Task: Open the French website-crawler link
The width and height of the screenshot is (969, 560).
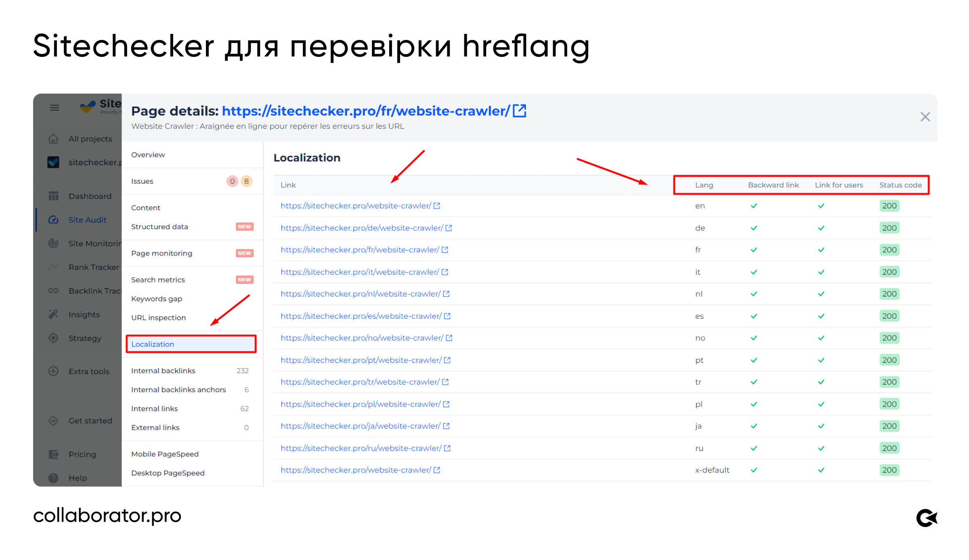Action: (x=359, y=249)
